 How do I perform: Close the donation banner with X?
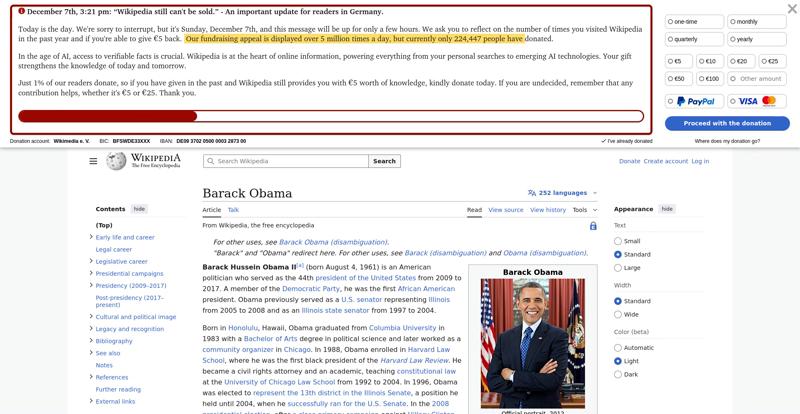792,9
